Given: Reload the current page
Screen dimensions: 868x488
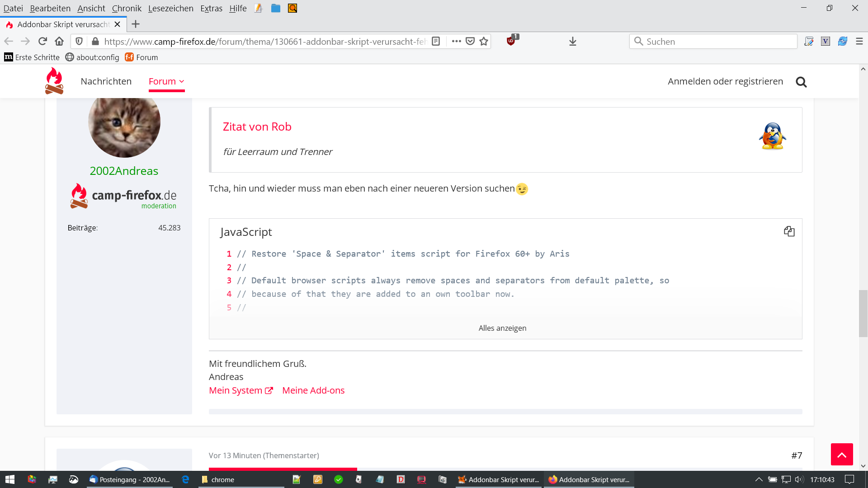Looking at the screenshot, I should coord(42,42).
